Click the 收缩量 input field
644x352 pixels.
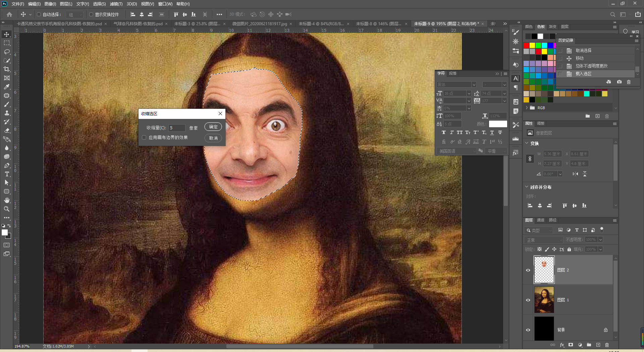(x=177, y=128)
